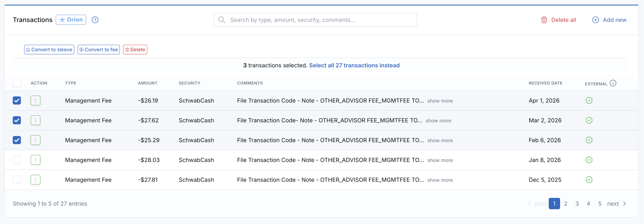Click the Comments column header
Viewport: 644px width, 224px height.
tap(250, 83)
